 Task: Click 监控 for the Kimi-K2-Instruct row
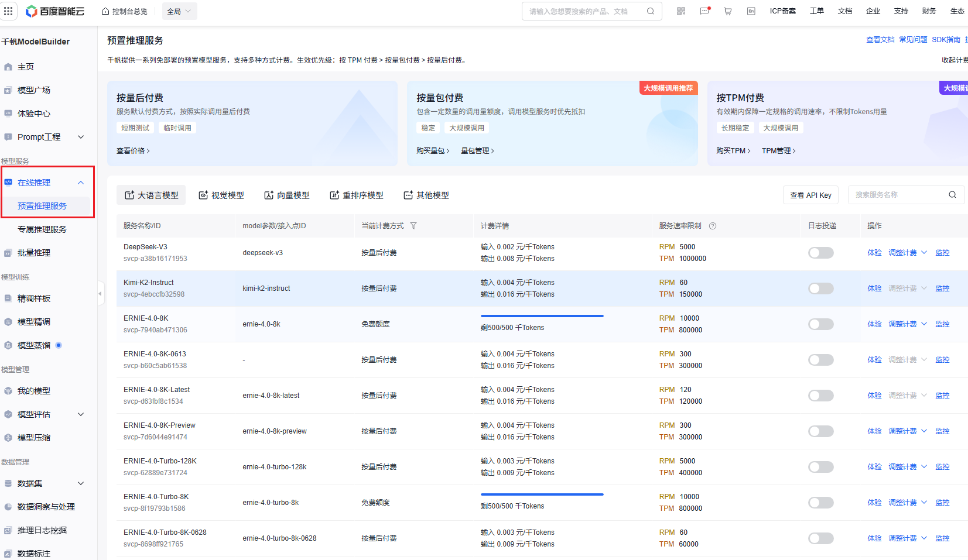(942, 288)
